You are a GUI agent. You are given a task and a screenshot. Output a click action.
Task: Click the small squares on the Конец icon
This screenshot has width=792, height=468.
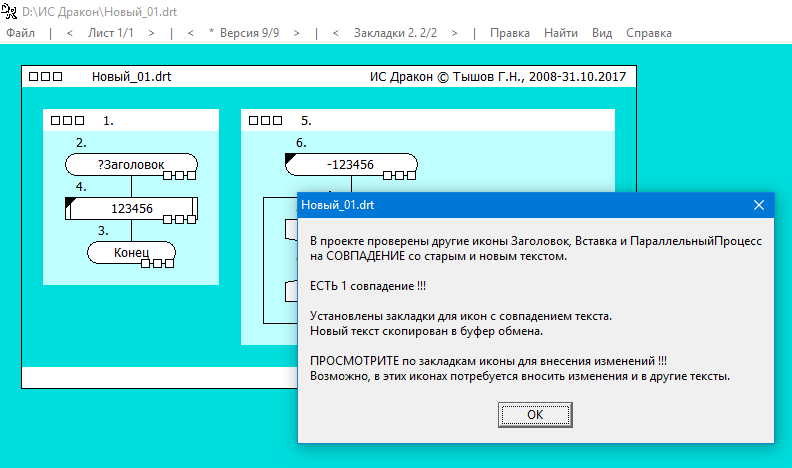point(158,264)
